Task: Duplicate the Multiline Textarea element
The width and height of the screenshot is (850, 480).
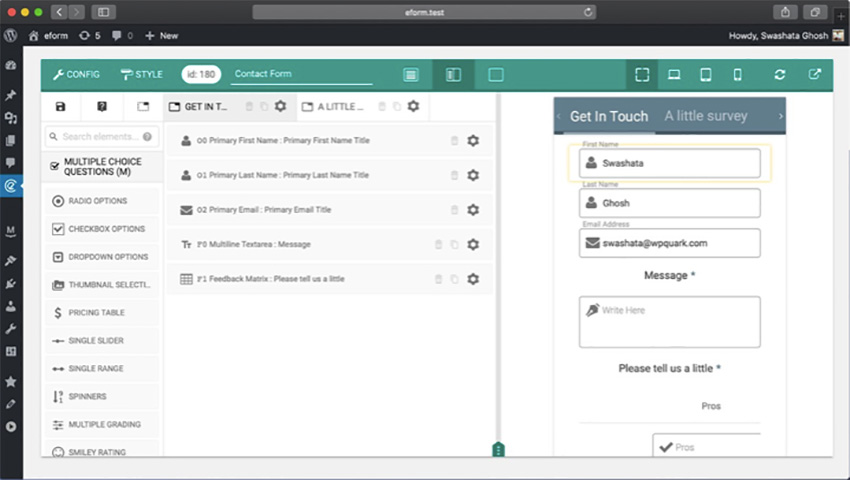Action: 454,245
